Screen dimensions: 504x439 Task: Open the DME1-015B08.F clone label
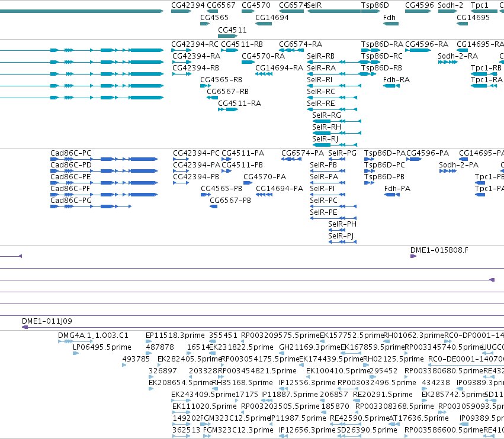point(439,250)
